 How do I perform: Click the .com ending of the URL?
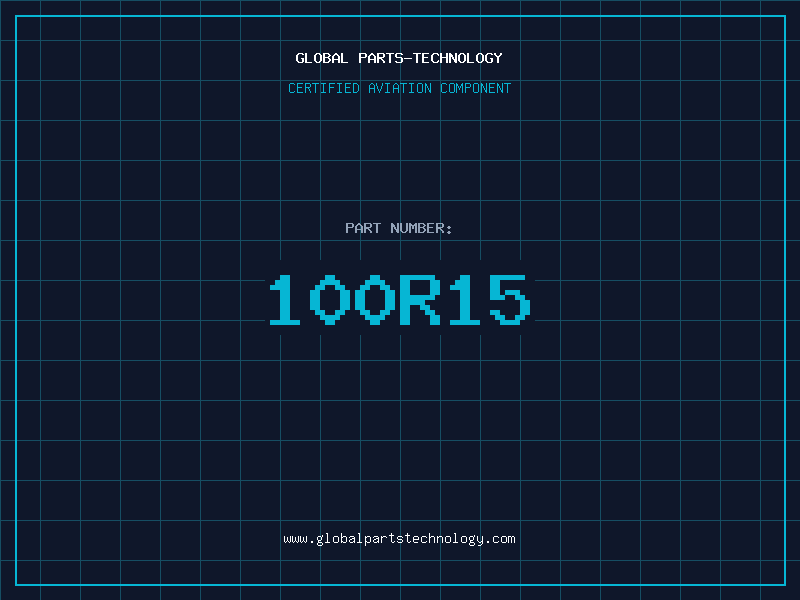[500, 539]
